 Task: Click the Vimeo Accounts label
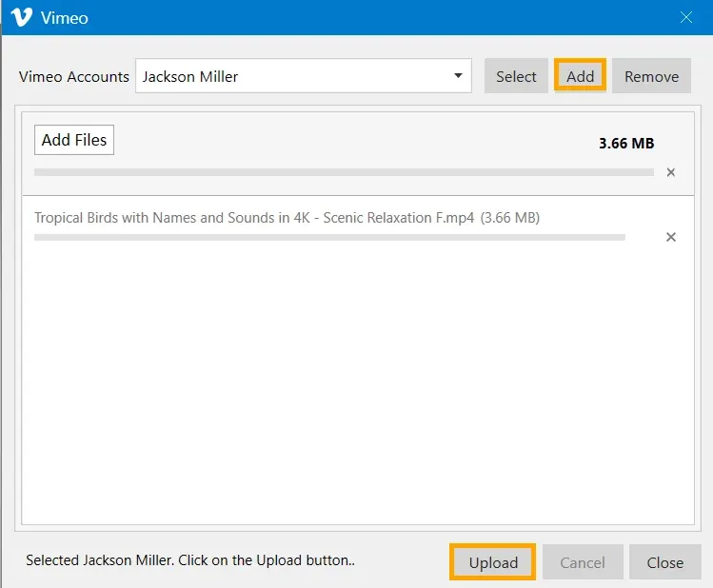[x=74, y=76]
